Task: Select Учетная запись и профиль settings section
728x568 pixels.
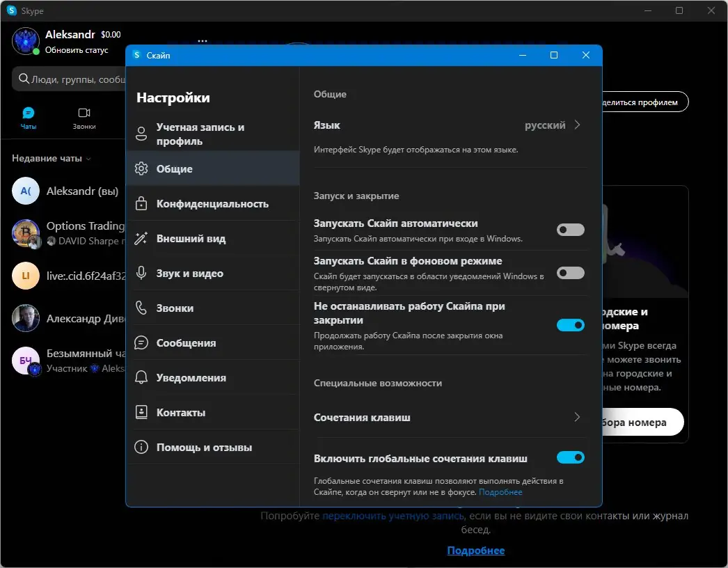Action: coord(213,134)
